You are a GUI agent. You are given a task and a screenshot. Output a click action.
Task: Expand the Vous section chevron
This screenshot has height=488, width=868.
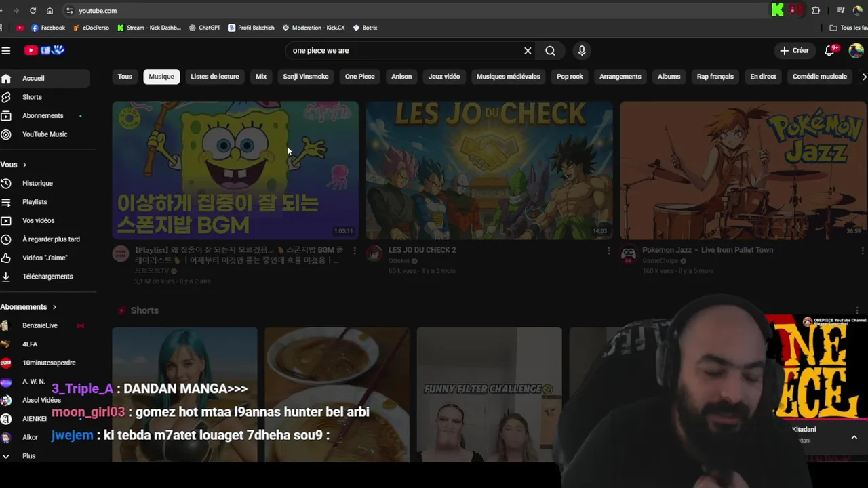(x=24, y=165)
